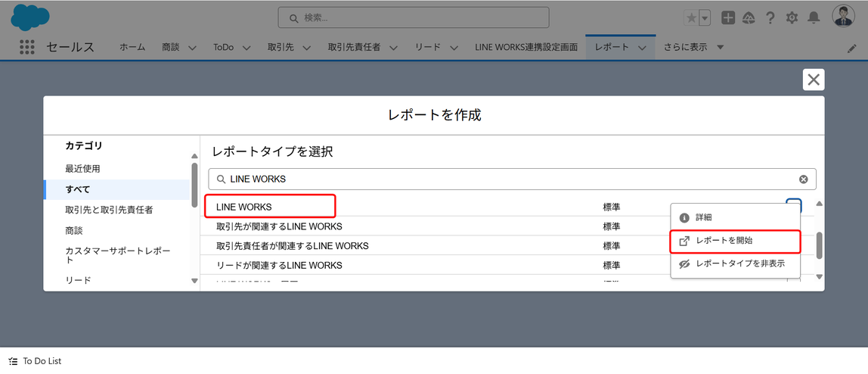Open the 詳細 menu entry
Image resolution: width=868 pixels, height=374 pixels.
point(736,217)
